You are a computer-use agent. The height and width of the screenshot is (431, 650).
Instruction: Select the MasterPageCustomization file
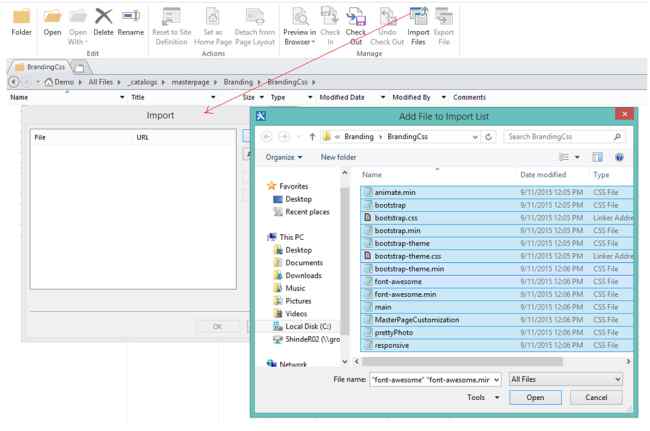click(496, 320)
